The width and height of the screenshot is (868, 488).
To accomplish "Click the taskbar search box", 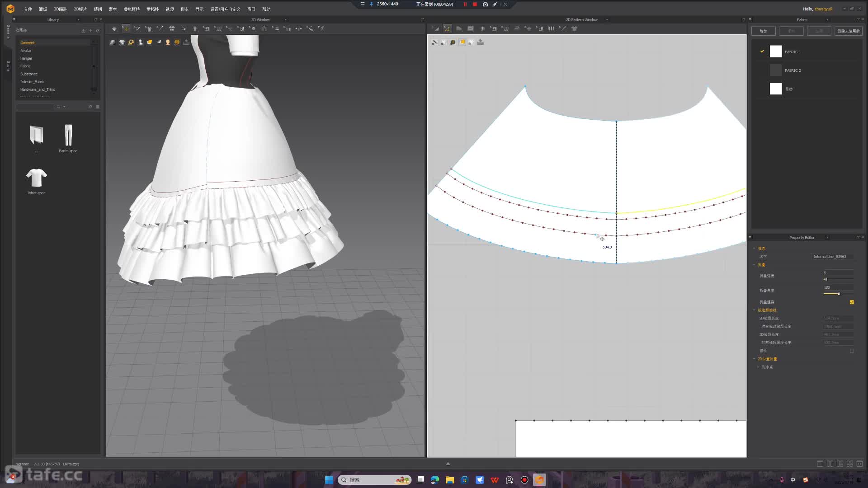I will [374, 480].
